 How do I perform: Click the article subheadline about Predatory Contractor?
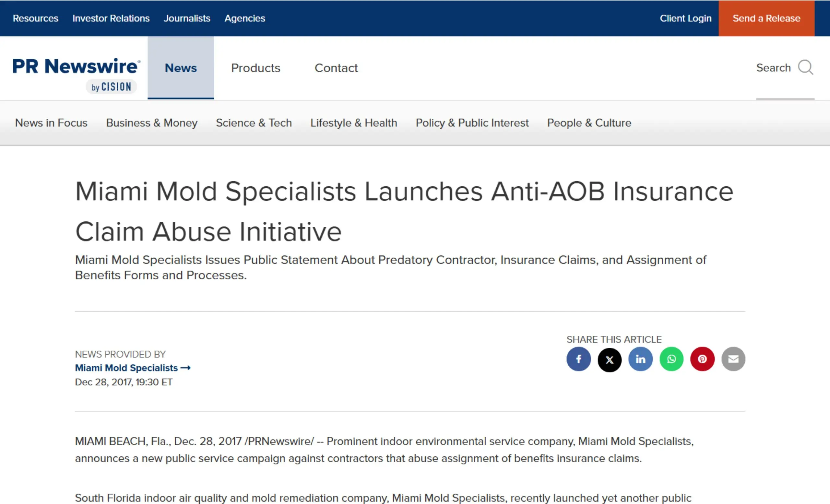click(391, 267)
